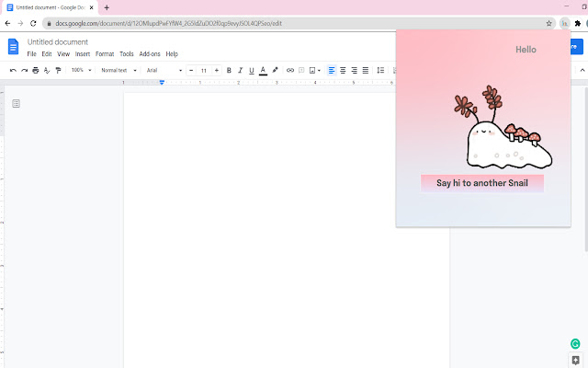The width and height of the screenshot is (588, 368).
Task: Click the vertical scrollbar
Action: 586,169
